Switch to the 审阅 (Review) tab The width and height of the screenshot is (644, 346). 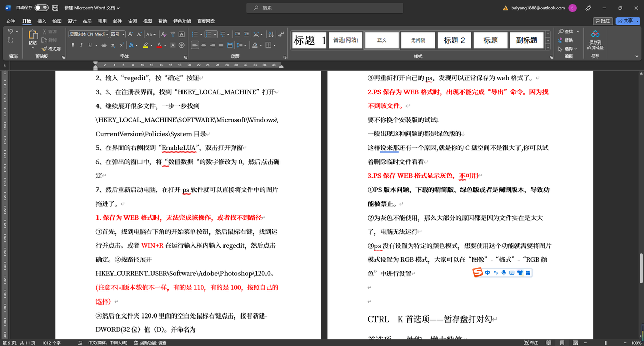point(132,21)
